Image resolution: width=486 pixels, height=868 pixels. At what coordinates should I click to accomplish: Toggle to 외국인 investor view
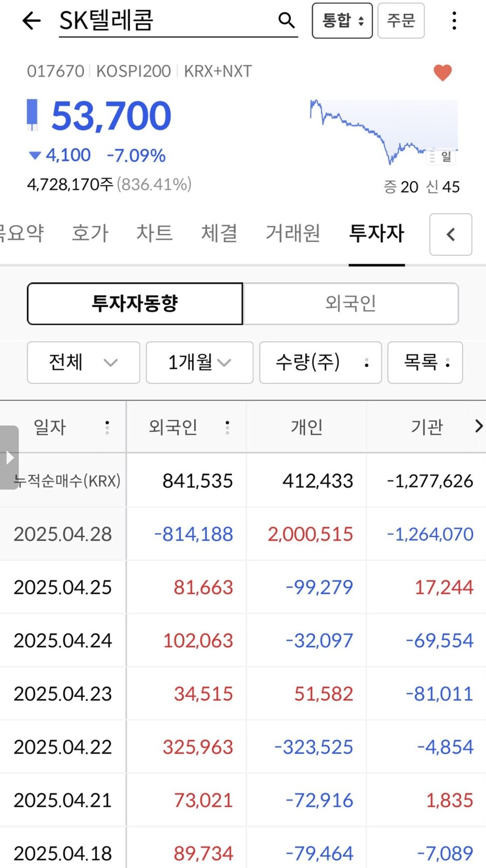click(350, 303)
